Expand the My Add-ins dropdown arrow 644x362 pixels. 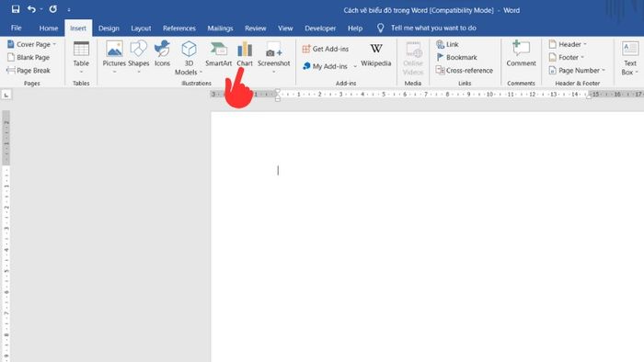(355, 66)
